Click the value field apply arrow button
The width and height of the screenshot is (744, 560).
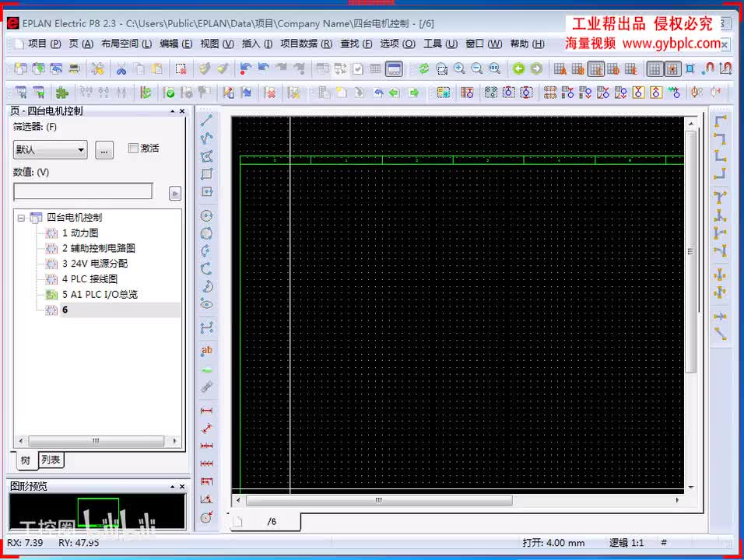coord(175,194)
